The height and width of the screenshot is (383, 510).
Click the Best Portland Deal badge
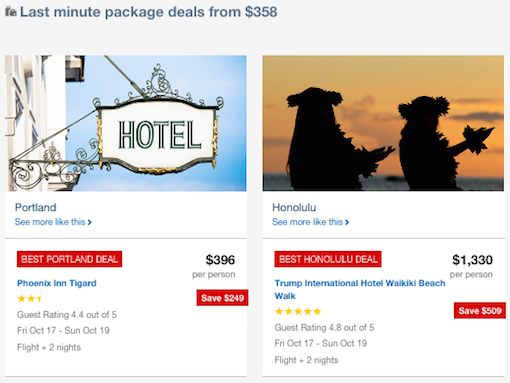[69, 259]
